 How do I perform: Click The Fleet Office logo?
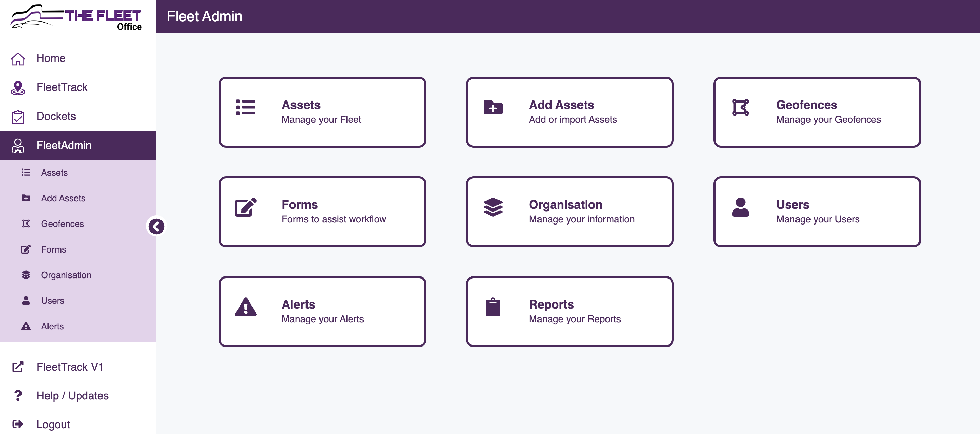coord(76,17)
